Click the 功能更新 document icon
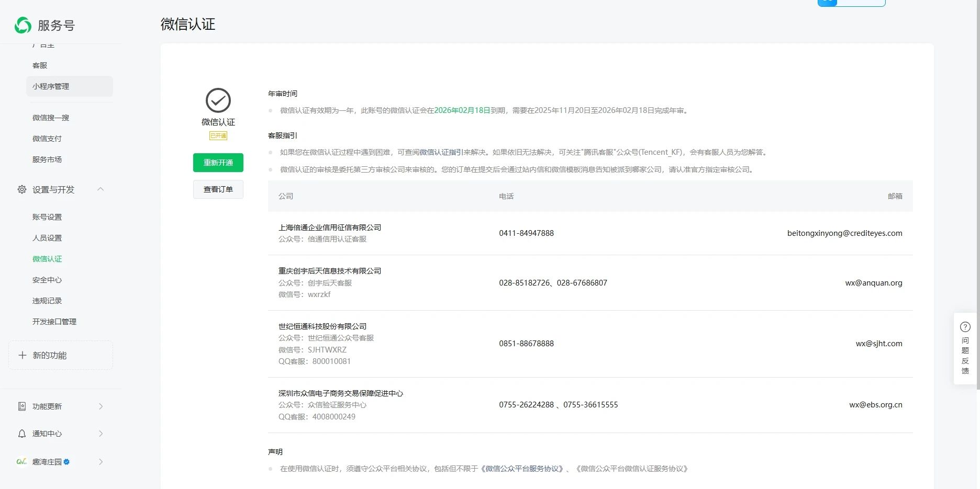Viewport: 980px width, 489px height. pyautogui.click(x=22, y=406)
